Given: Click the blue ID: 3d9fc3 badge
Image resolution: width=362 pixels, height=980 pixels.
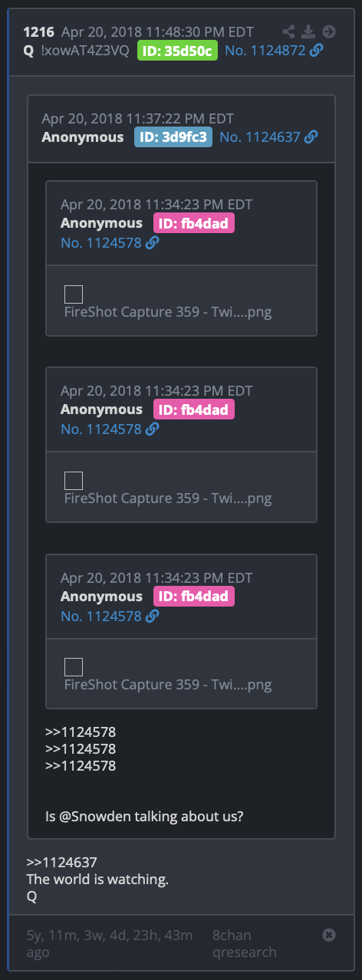Looking at the screenshot, I should [173, 137].
